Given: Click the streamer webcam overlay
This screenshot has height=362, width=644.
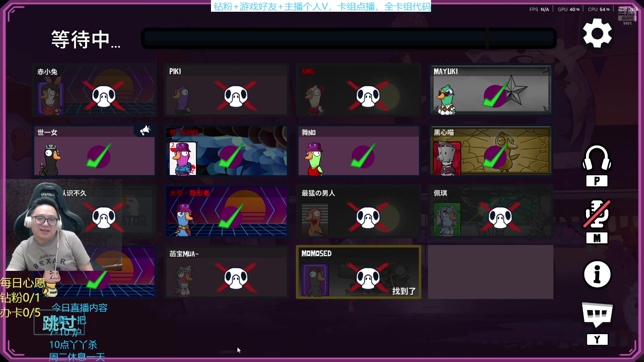Looking at the screenshot, I should point(64,225).
